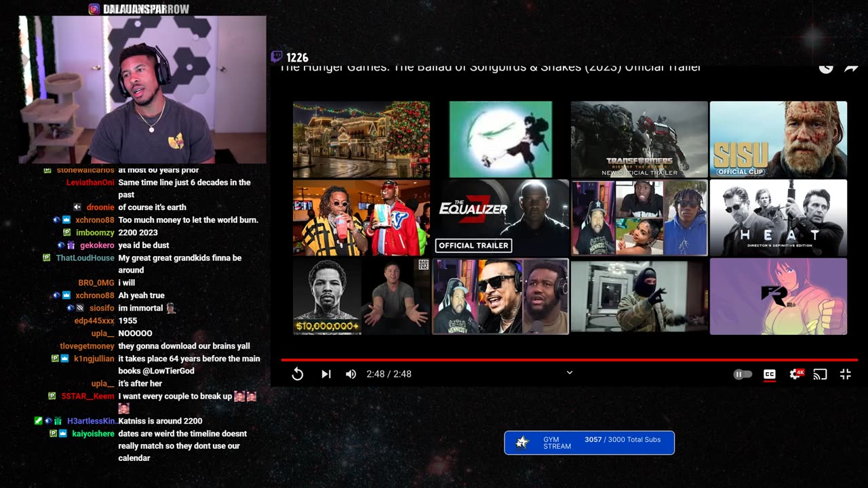The image size is (868, 488).
Task: Click the crown badge beside kaiyoishere
Action: tap(64, 434)
